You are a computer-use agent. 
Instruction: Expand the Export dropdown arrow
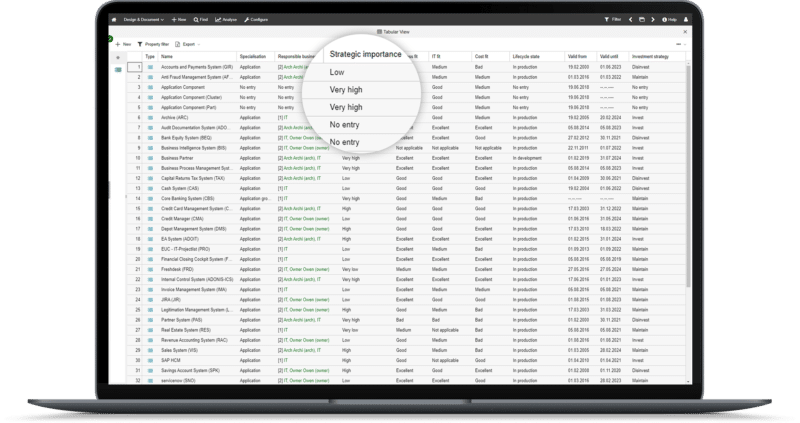[198, 44]
